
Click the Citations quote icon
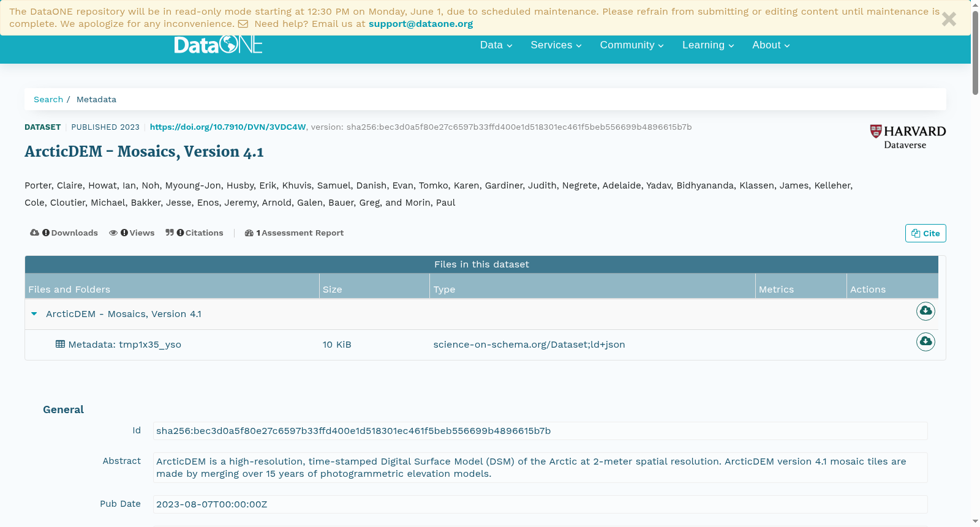(x=170, y=233)
